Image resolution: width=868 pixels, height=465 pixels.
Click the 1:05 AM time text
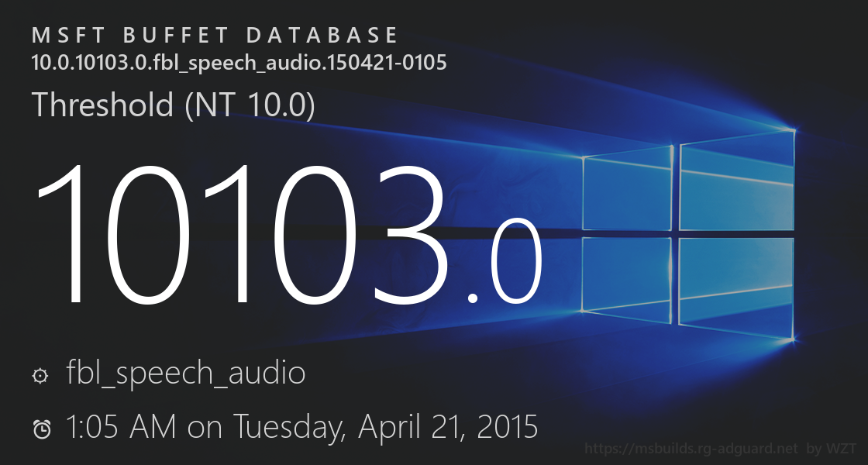pos(120,426)
